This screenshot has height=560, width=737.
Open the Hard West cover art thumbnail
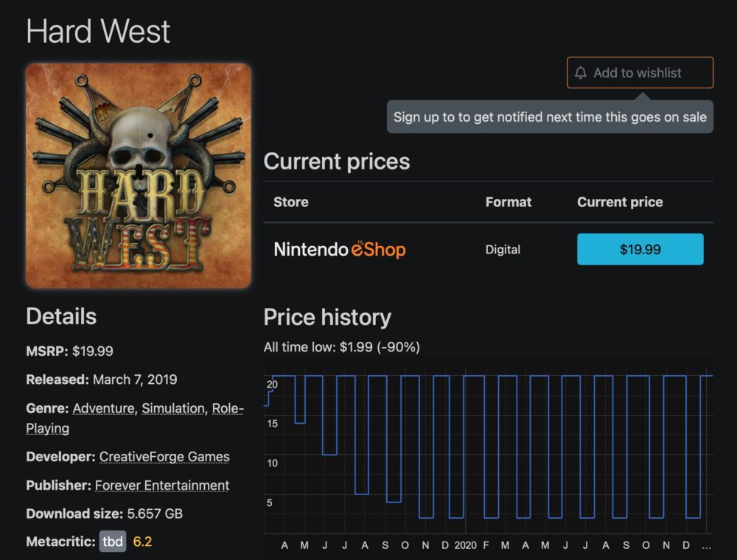[139, 175]
